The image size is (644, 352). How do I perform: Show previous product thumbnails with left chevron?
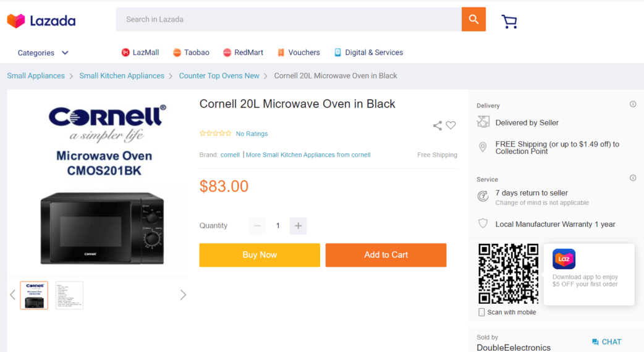[x=13, y=295]
